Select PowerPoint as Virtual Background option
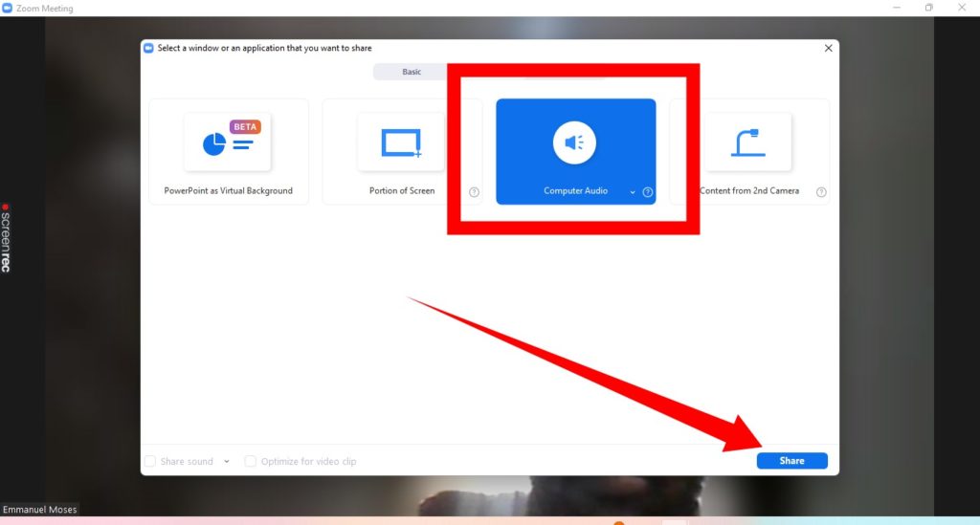The image size is (980, 525). [x=228, y=152]
